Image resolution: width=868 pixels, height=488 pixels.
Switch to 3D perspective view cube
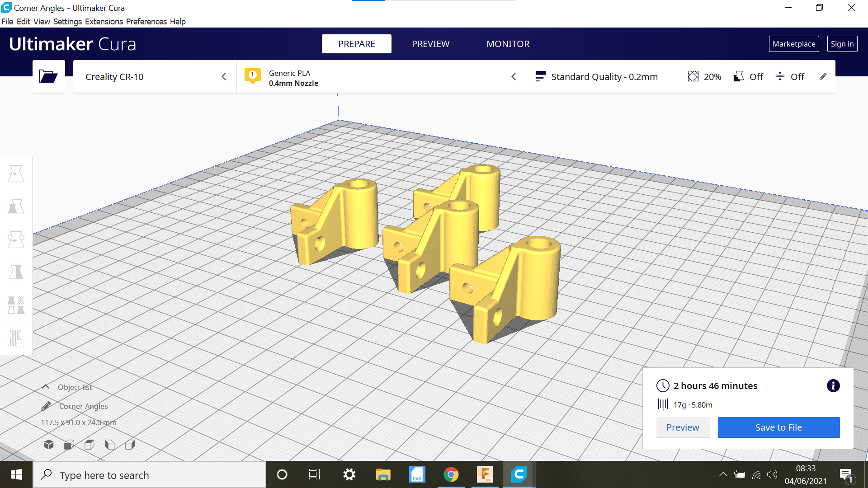(49, 445)
